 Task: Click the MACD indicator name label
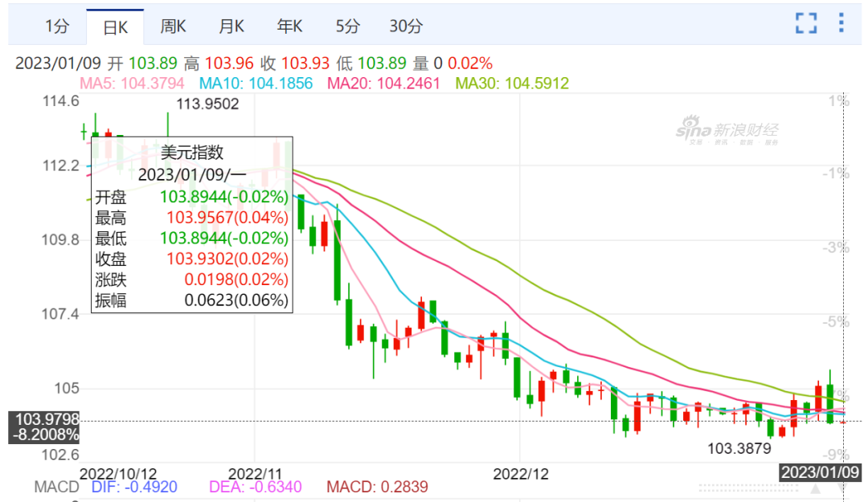56,487
